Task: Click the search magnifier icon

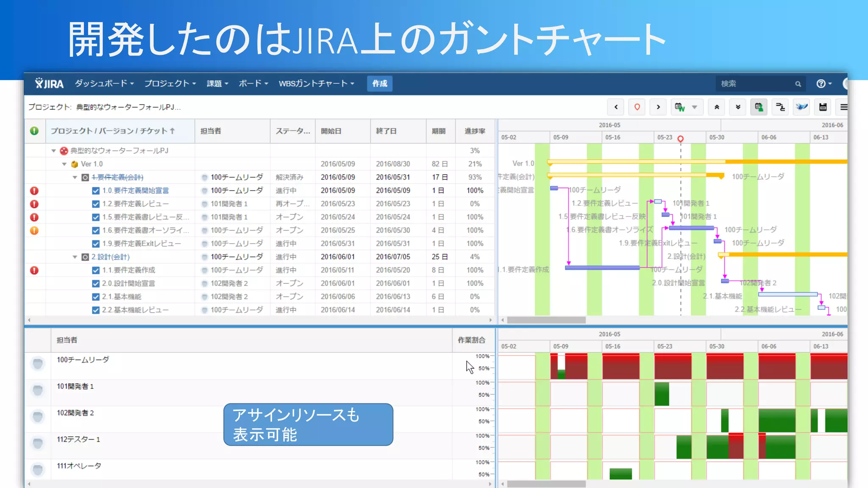Action: (x=798, y=84)
